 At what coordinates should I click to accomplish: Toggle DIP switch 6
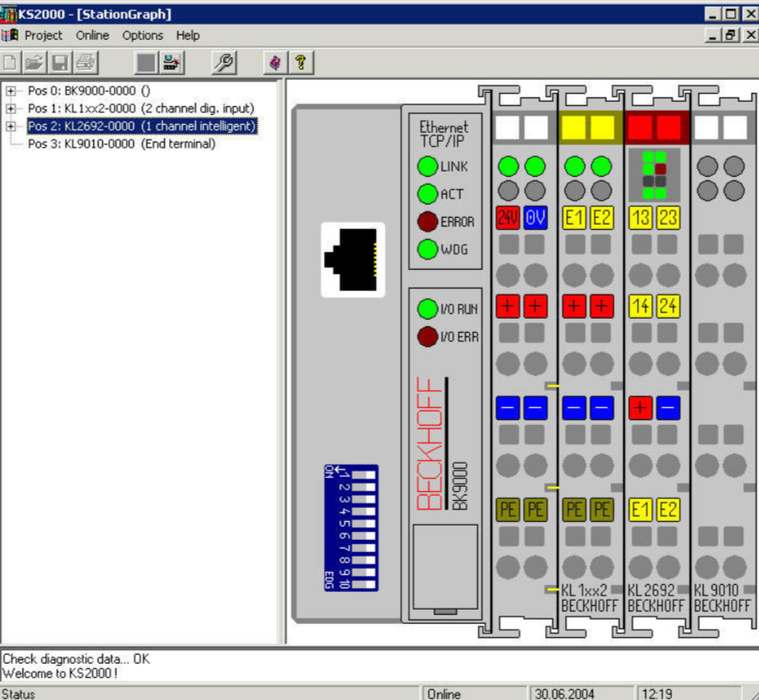pyautogui.click(x=363, y=536)
